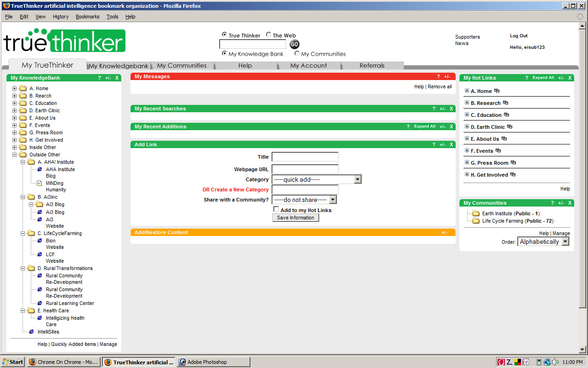Screen dimensions: 588x368
Task: Click IE icon next to AHA Institute Blog
Action: point(40,169)
